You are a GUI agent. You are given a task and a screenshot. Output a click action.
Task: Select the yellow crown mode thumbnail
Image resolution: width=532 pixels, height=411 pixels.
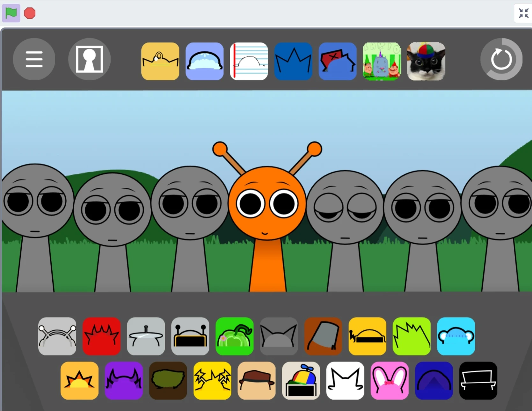pos(160,61)
